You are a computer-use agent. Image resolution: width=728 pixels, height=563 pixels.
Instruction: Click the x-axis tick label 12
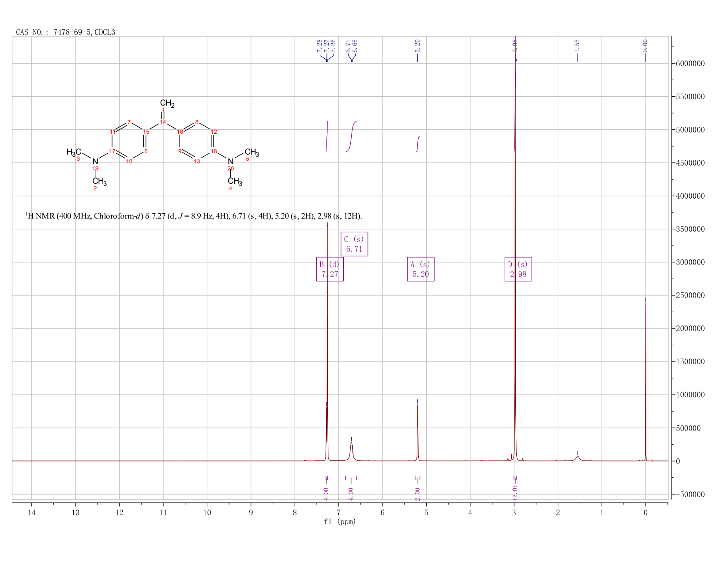coord(119,512)
